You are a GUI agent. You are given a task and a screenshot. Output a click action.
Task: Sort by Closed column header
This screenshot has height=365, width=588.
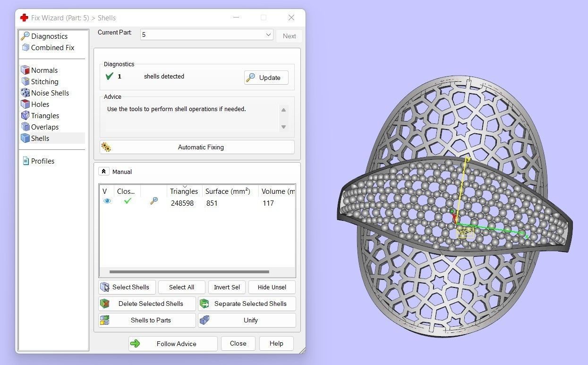coord(126,191)
